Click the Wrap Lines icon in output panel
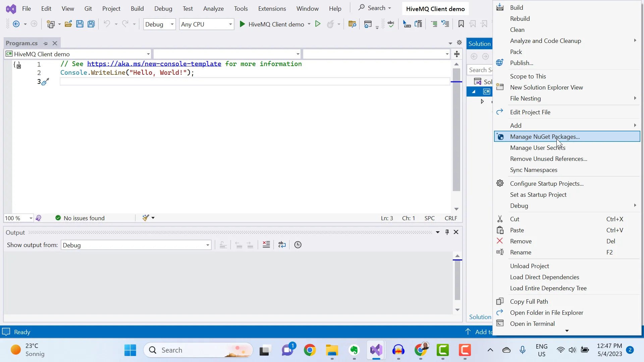The height and width of the screenshot is (362, 644). point(282,244)
